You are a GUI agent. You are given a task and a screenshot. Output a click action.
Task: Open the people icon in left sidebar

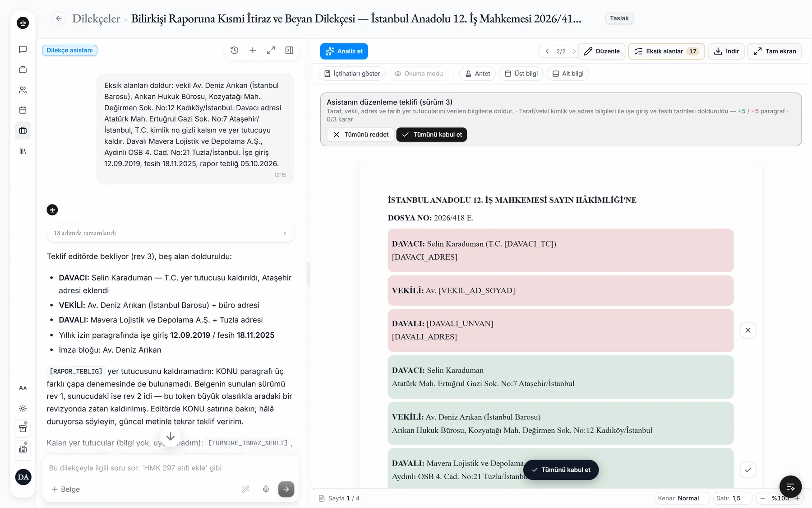[x=23, y=90]
